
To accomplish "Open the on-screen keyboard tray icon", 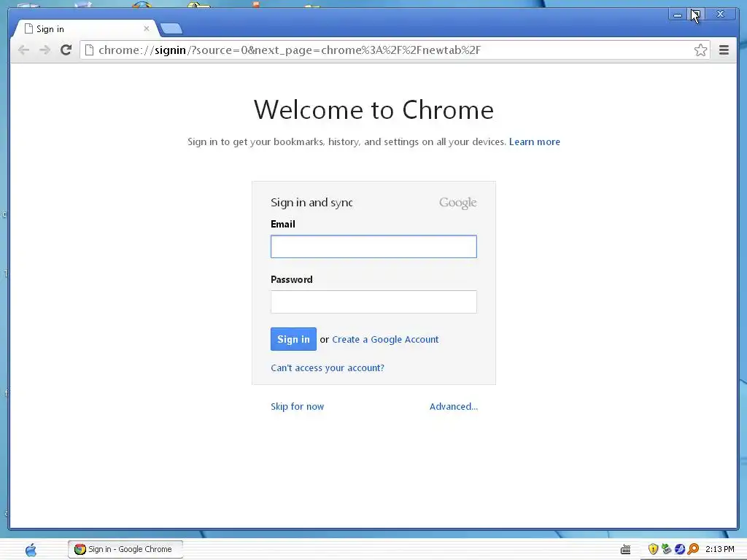I will point(625,550).
